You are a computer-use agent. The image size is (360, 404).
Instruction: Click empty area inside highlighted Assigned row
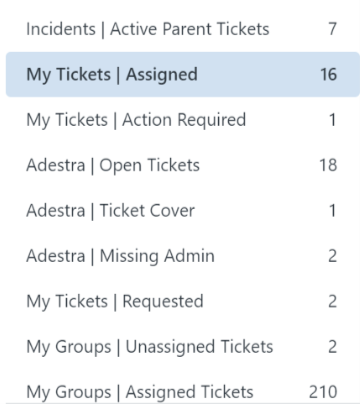[258, 74]
